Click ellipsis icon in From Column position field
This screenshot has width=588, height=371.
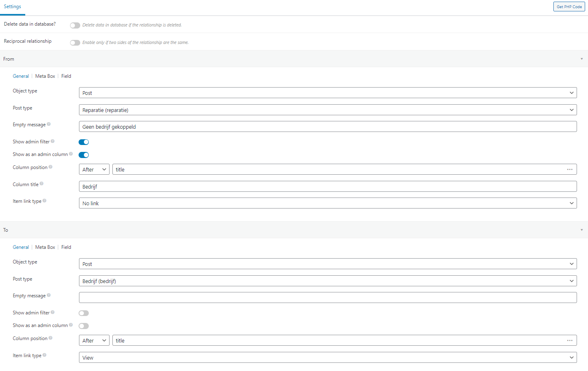click(x=570, y=169)
